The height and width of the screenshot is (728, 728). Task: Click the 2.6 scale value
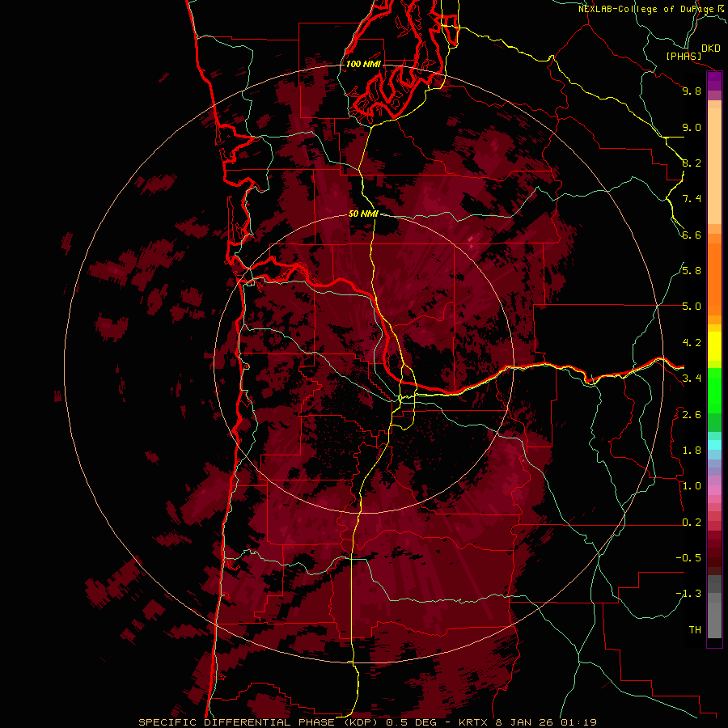692,415
